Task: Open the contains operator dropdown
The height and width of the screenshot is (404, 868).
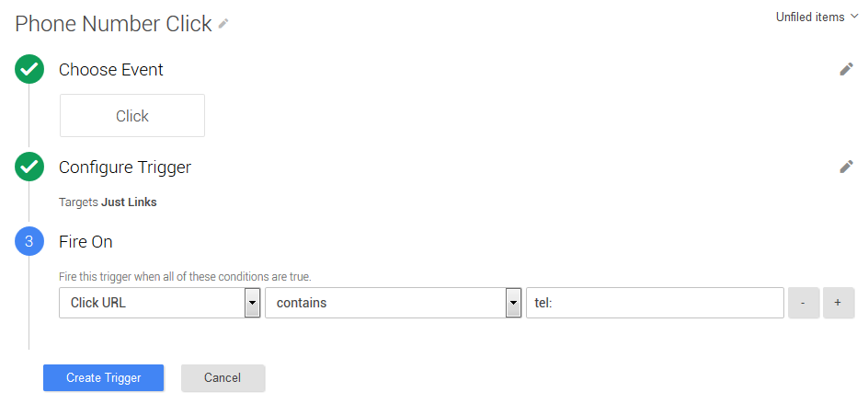Action: (393, 303)
